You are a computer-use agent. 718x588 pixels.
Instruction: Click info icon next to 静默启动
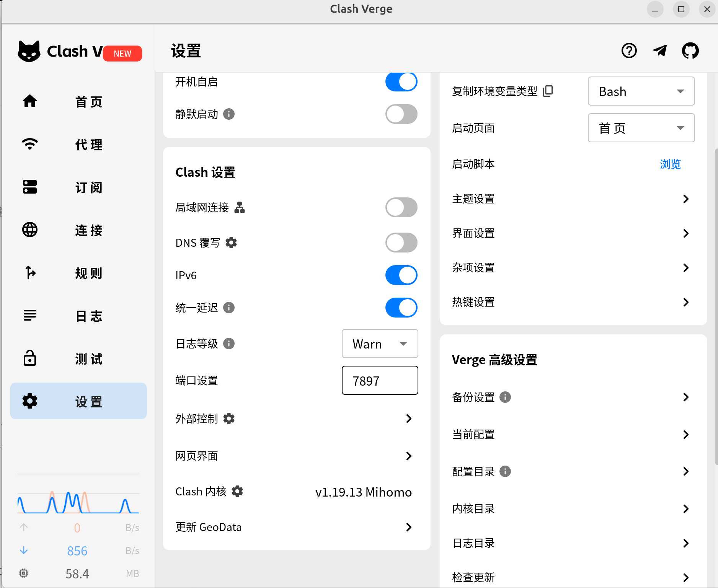point(229,114)
